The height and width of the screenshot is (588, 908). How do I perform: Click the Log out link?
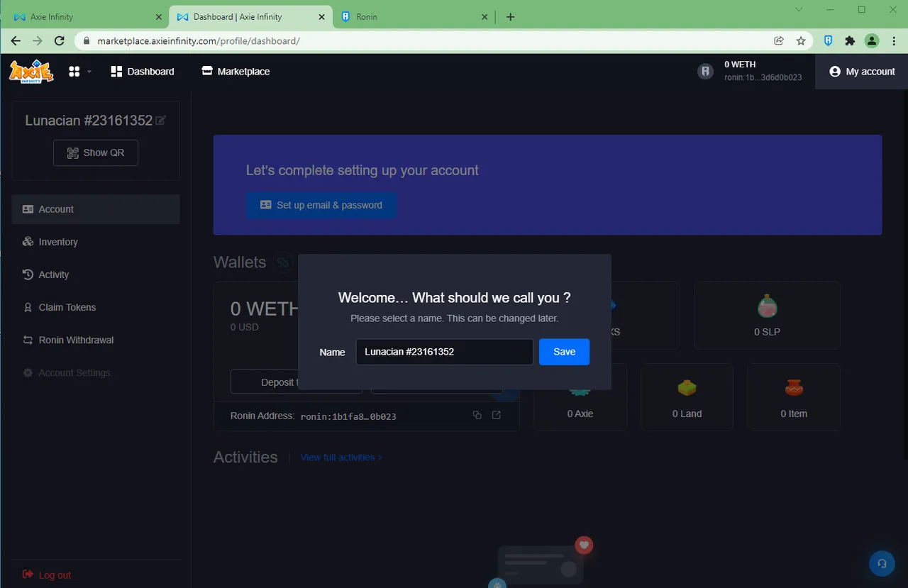pyautogui.click(x=47, y=575)
